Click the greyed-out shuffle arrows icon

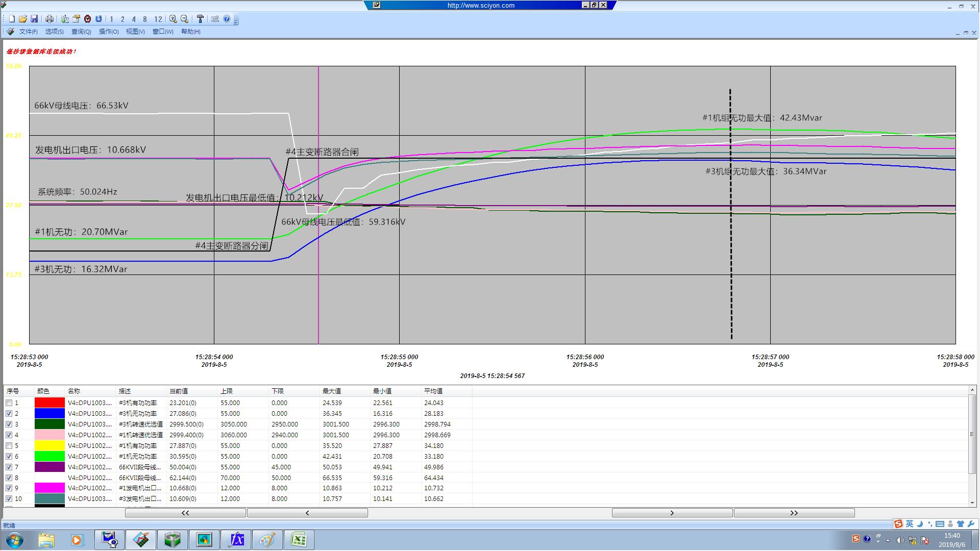click(x=215, y=19)
